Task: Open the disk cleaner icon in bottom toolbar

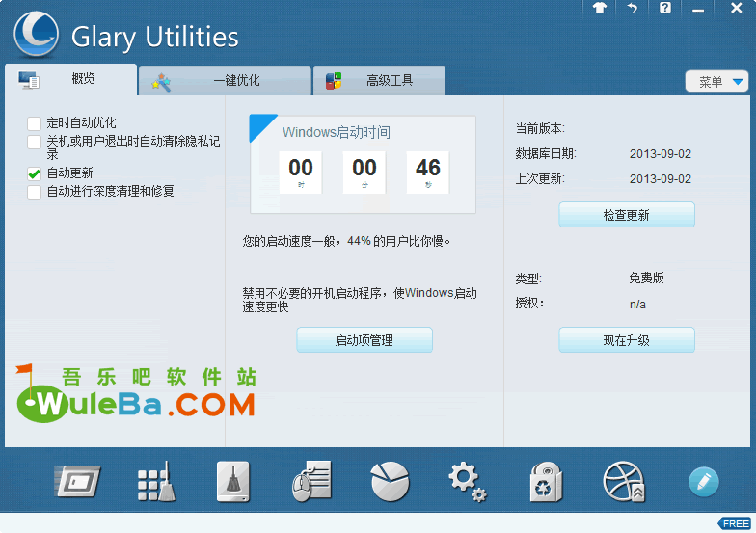Action: (x=77, y=481)
